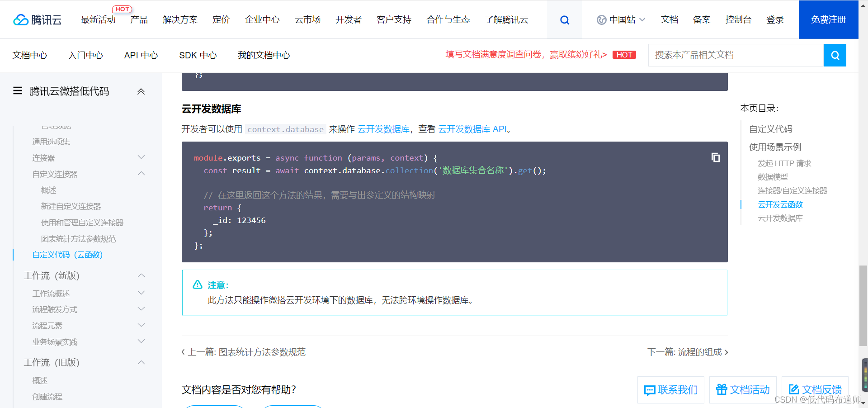This screenshot has height=408, width=868.
Task: Select 新建自定义连接器 in the sidebar
Action: (71, 206)
